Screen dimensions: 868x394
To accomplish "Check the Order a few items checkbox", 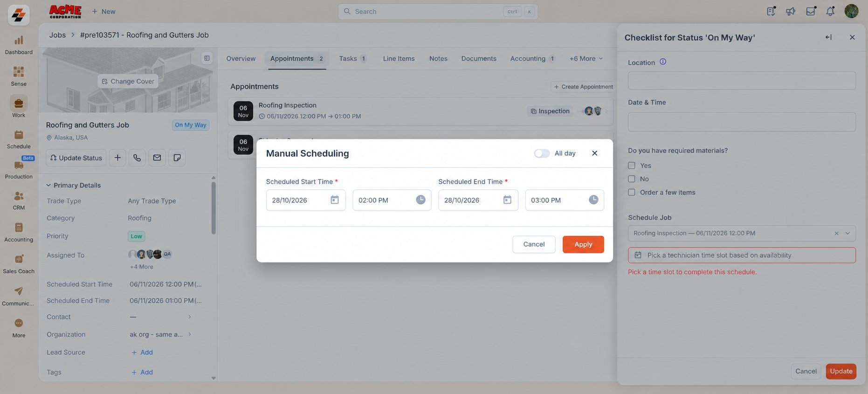I will (x=632, y=192).
